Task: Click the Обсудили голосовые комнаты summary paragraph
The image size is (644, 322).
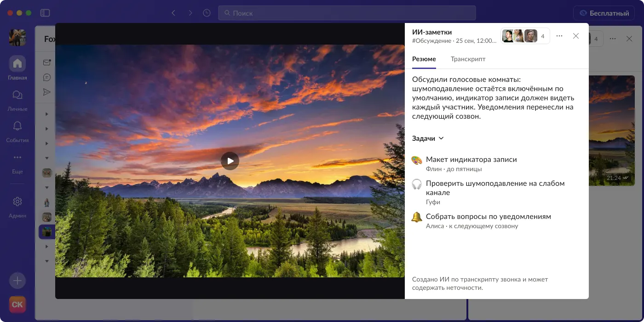Action: (493, 98)
